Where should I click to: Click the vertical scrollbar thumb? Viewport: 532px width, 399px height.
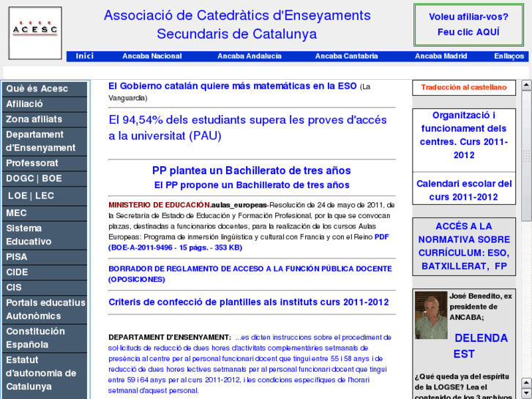click(526, 156)
